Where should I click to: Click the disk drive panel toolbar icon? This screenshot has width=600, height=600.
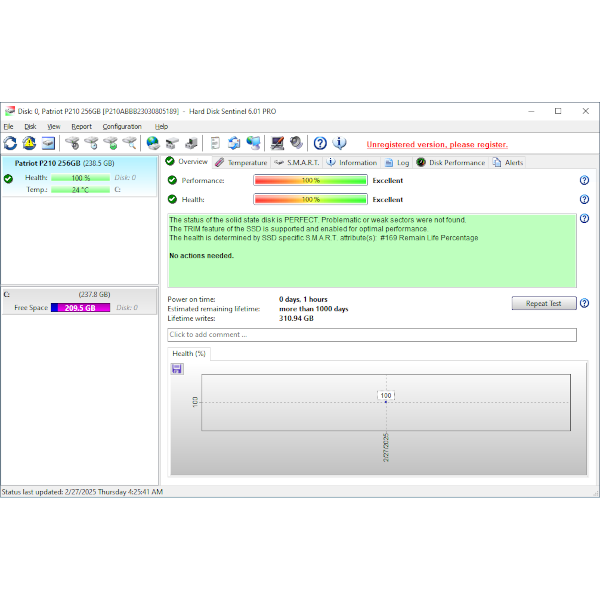(49, 143)
